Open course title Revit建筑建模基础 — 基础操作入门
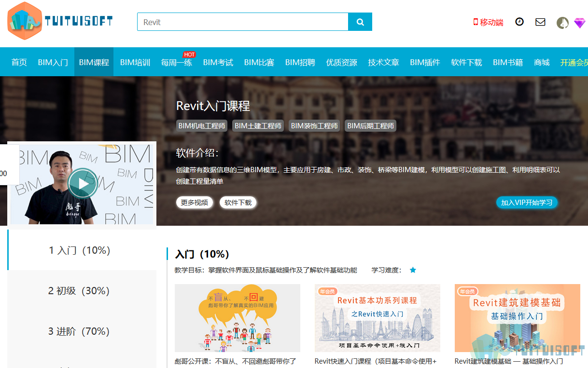 509,361
